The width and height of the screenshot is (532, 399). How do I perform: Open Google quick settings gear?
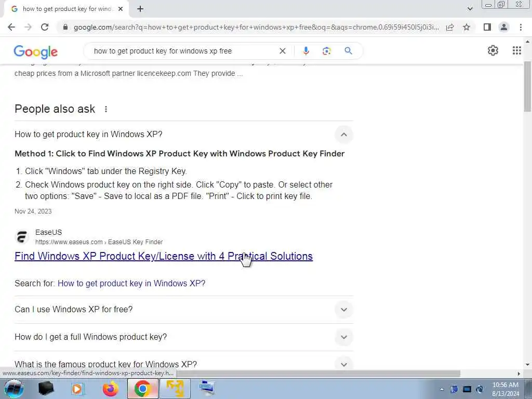tap(493, 50)
